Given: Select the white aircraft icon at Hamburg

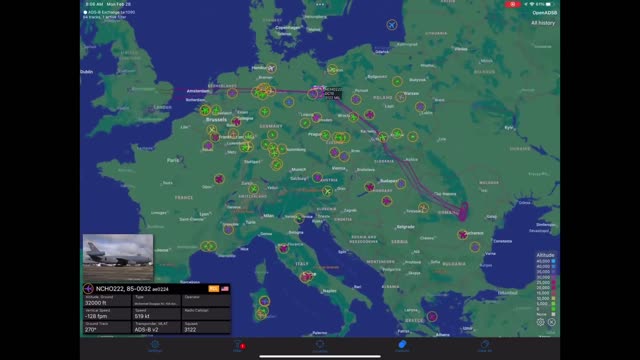Looking at the screenshot, I should point(271,68).
